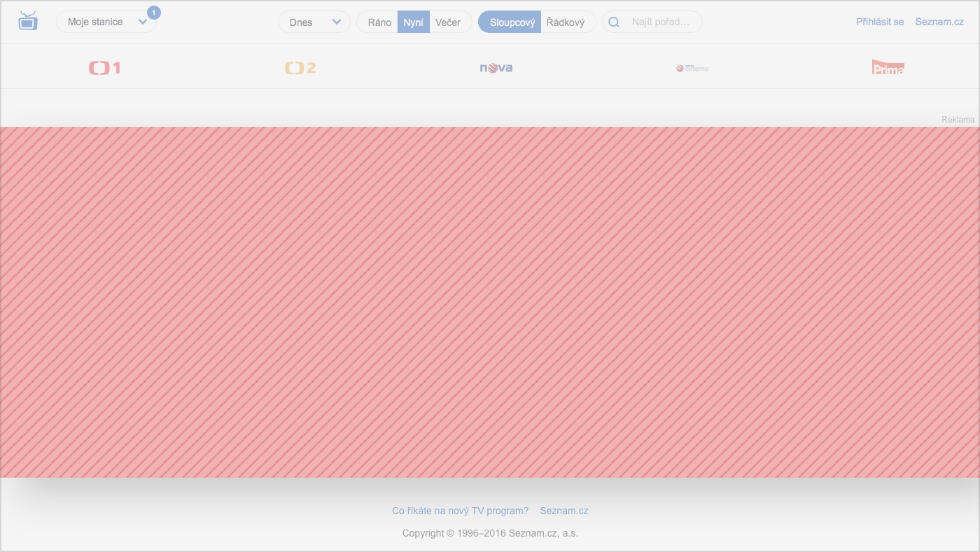The width and height of the screenshot is (980, 552).
Task: Click the search magnifier icon
Action: coord(614,22)
